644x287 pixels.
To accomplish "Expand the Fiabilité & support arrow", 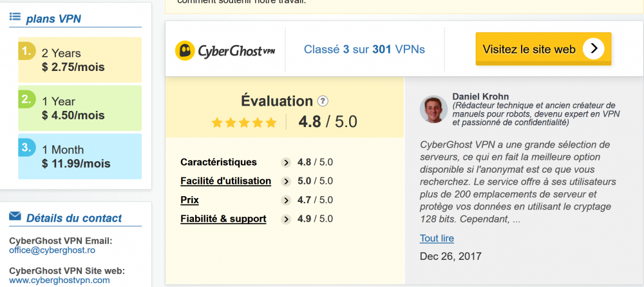I will click(x=286, y=219).
